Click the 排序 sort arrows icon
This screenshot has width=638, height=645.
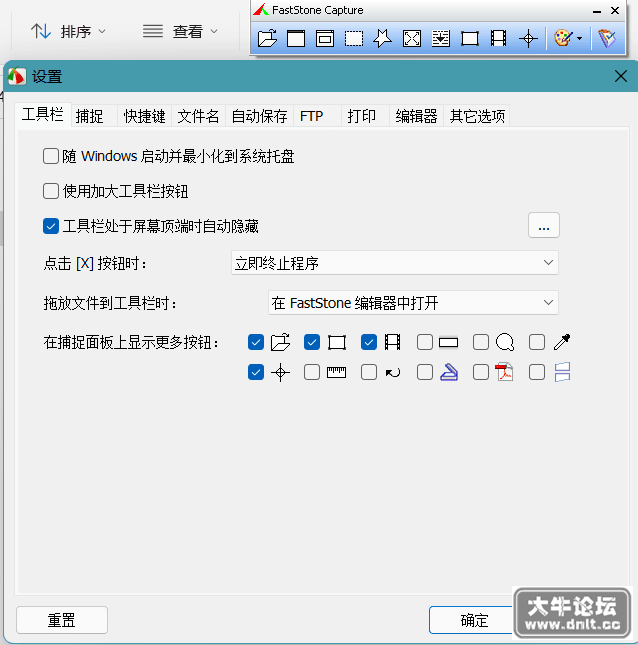pos(41,31)
